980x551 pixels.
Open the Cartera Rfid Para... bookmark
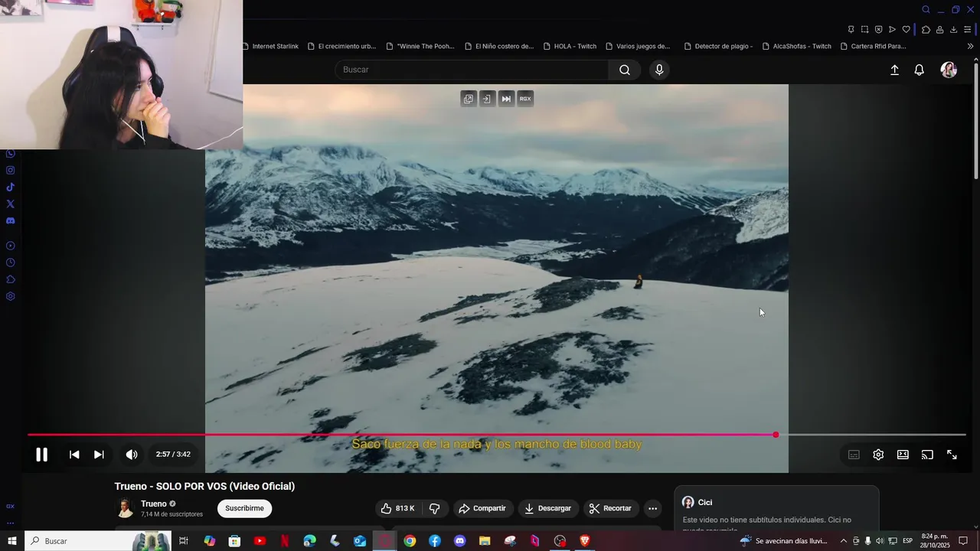point(873,46)
